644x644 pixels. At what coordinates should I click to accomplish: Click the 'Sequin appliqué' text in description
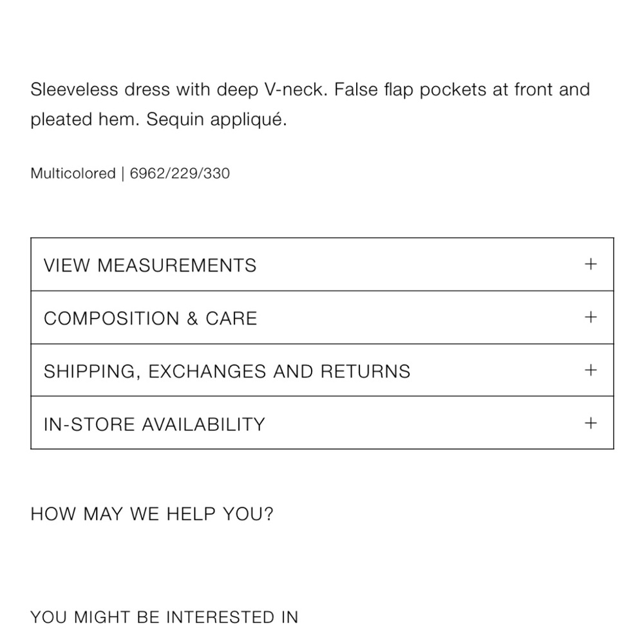[x=216, y=120]
